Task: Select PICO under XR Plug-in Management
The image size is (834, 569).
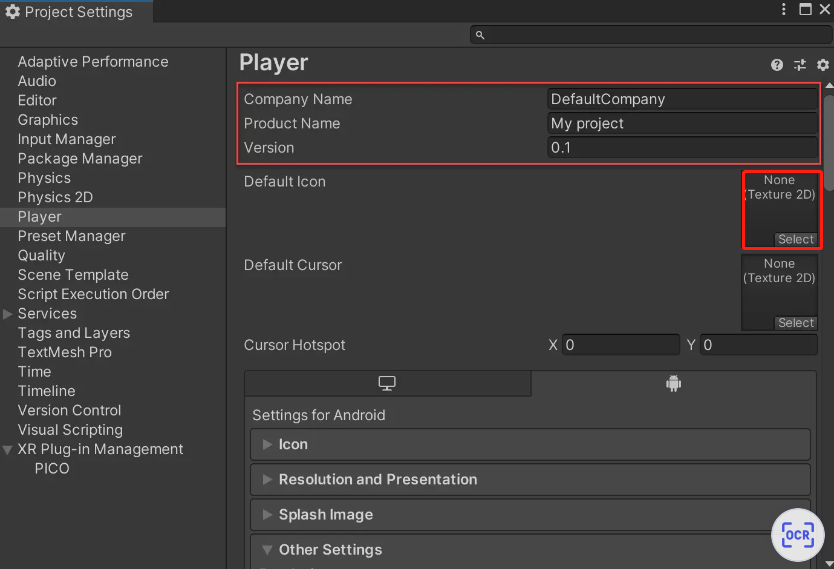Action: pyautogui.click(x=52, y=468)
